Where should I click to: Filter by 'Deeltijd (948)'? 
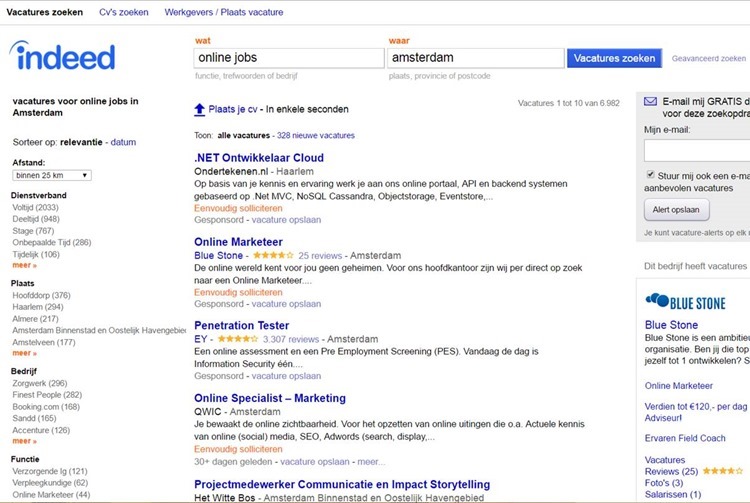(36, 219)
